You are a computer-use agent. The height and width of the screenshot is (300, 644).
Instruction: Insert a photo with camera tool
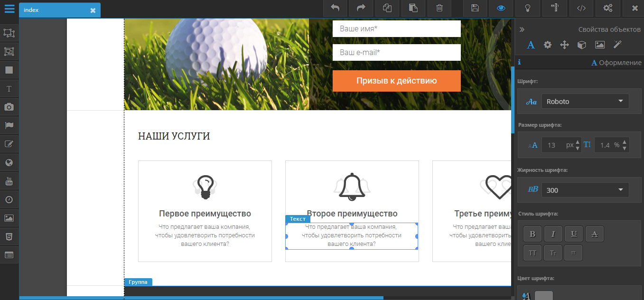(9, 107)
